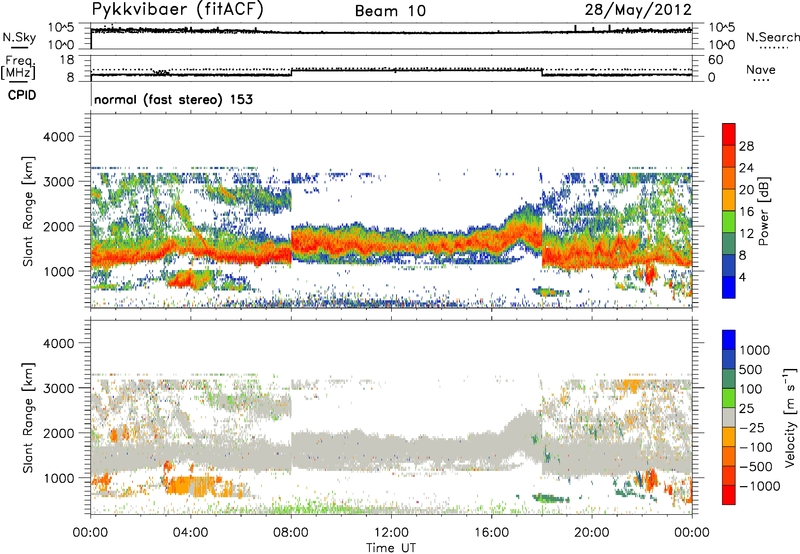Click the "-25" tick on the velocity colorbar
800x554 pixels.
point(752,427)
